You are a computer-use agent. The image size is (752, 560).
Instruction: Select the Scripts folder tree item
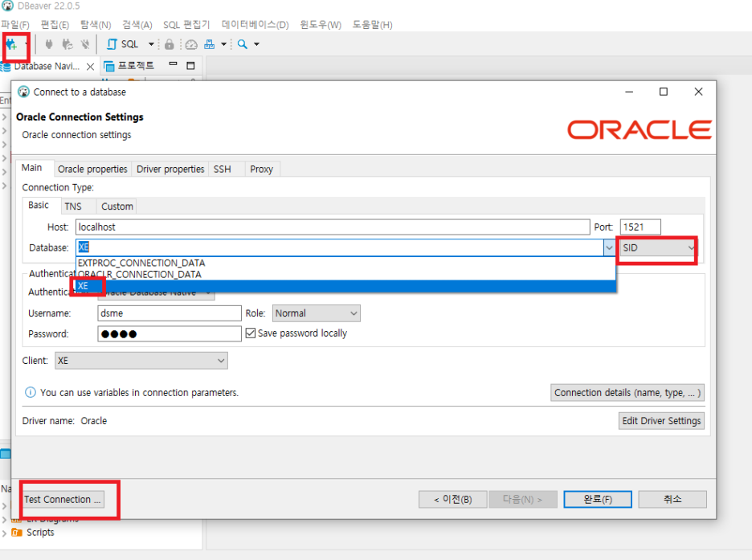pyautogui.click(x=33, y=533)
